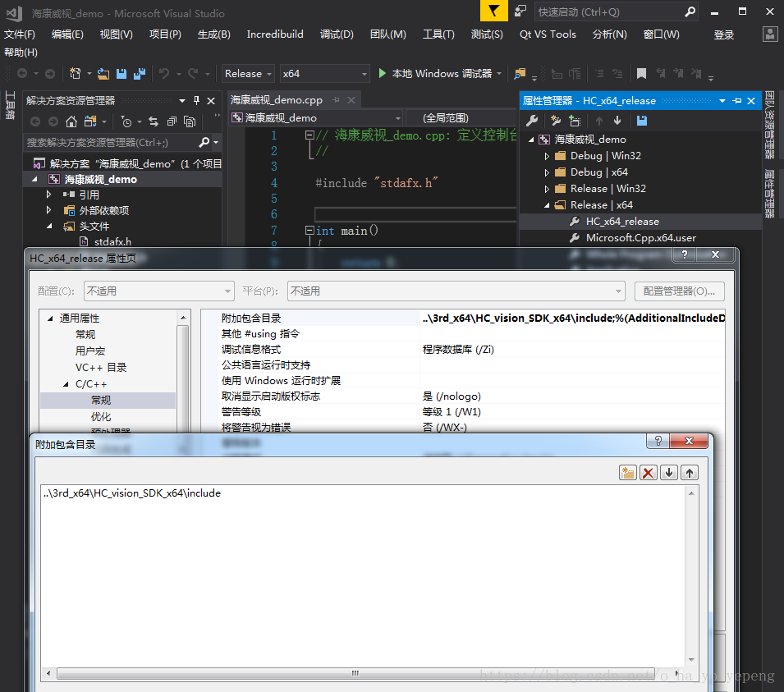Click 警告等级 property row

click(x=463, y=412)
